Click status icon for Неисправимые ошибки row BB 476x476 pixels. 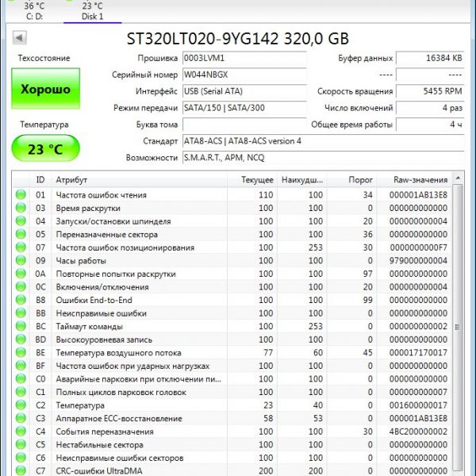pos(21,313)
